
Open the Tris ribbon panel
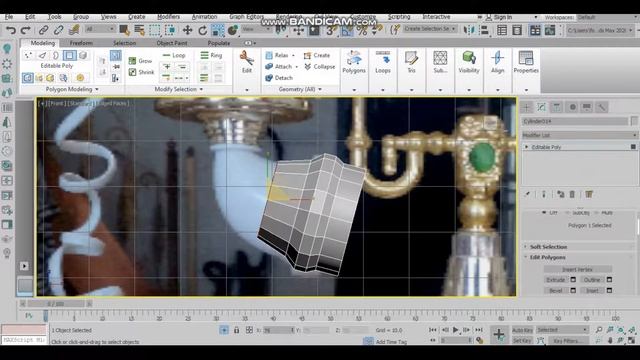point(411,62)
